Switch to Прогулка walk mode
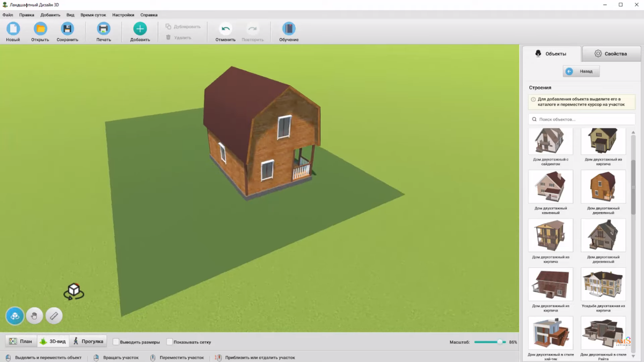 88,341
